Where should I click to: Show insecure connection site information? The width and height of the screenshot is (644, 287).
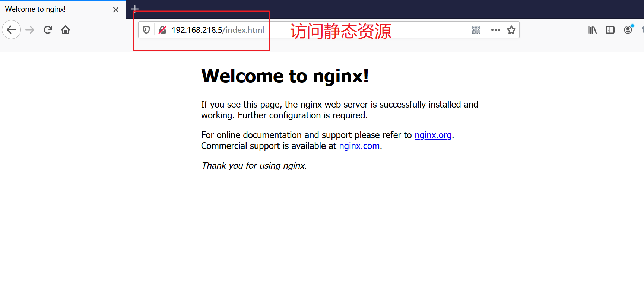(x=162, y=30)
